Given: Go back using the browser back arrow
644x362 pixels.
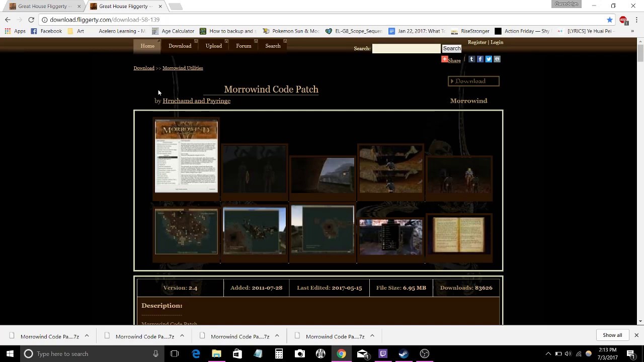Looking at the screenshot, I should pyautogui.click(x=8, y=20).
